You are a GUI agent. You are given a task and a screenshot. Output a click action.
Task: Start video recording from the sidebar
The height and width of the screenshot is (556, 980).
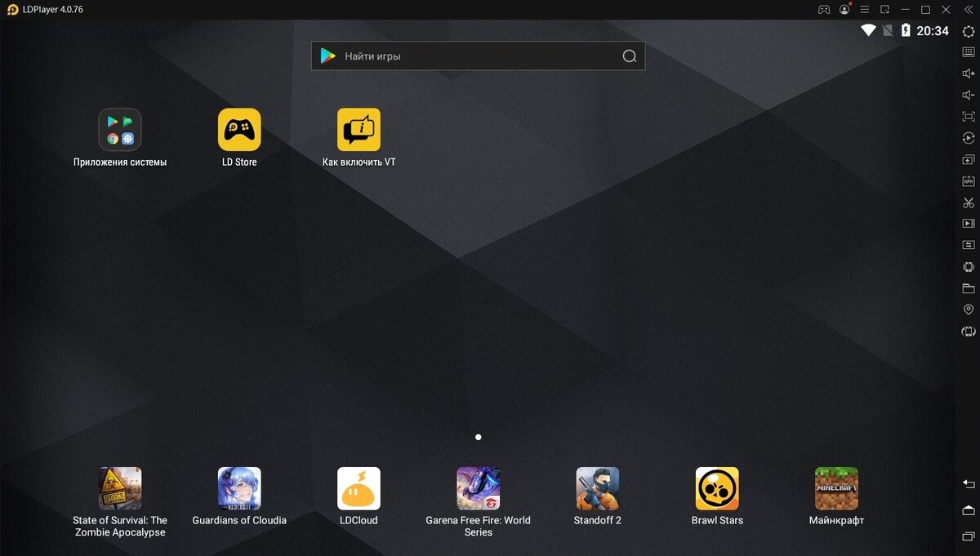(969, 223)
